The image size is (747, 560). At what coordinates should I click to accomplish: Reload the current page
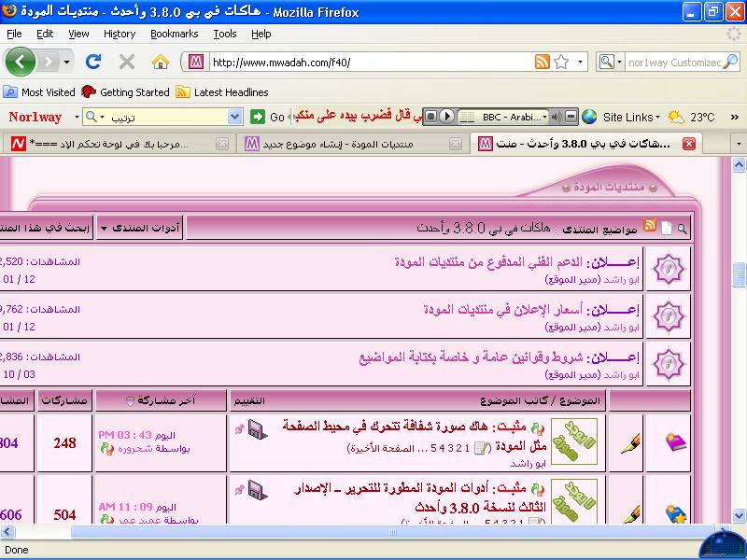click(93, 62)
